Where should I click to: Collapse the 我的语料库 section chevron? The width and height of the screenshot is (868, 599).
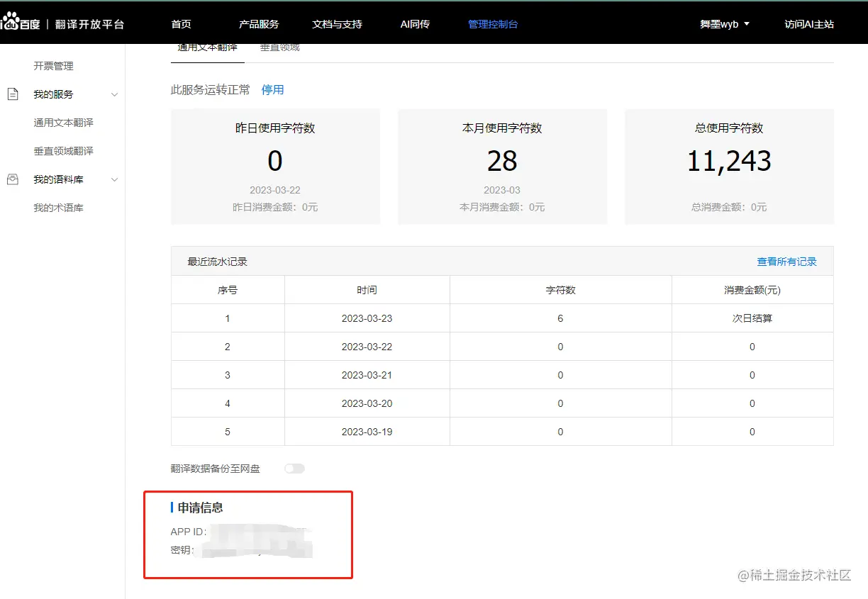(x=115, y=179)
